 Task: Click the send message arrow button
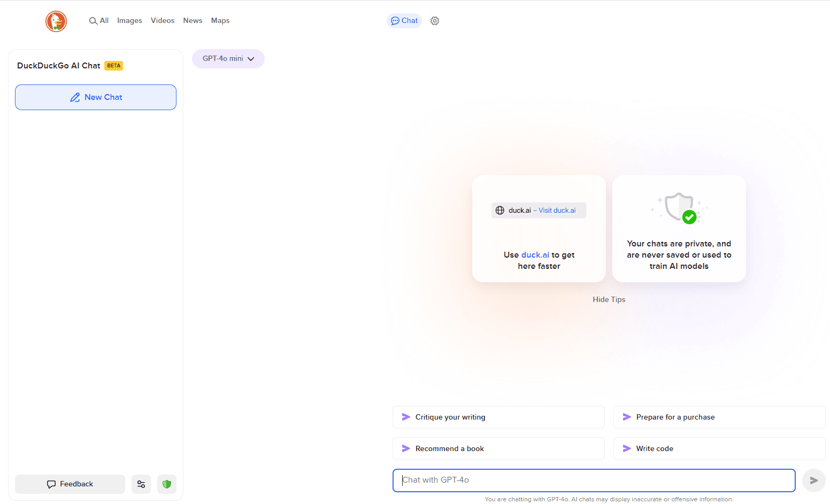813,480
